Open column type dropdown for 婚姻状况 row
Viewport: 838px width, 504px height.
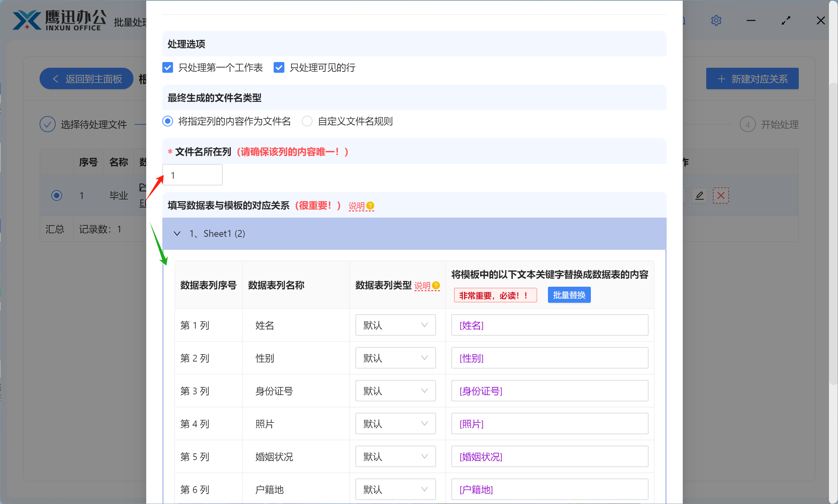pos(395,456)
